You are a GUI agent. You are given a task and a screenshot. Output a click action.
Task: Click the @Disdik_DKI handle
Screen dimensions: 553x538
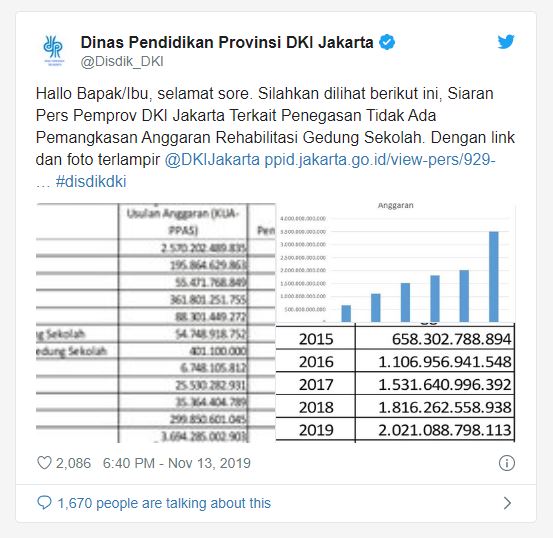[122, 61]
